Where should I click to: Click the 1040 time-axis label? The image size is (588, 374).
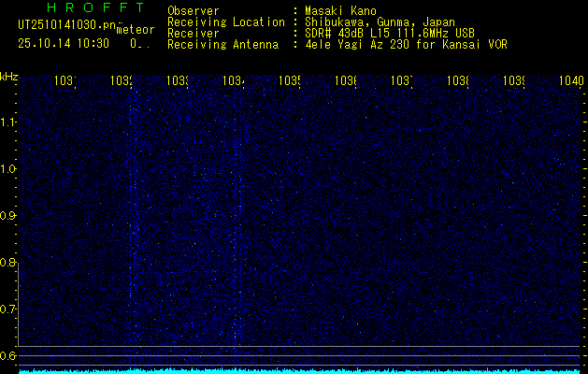571,80
